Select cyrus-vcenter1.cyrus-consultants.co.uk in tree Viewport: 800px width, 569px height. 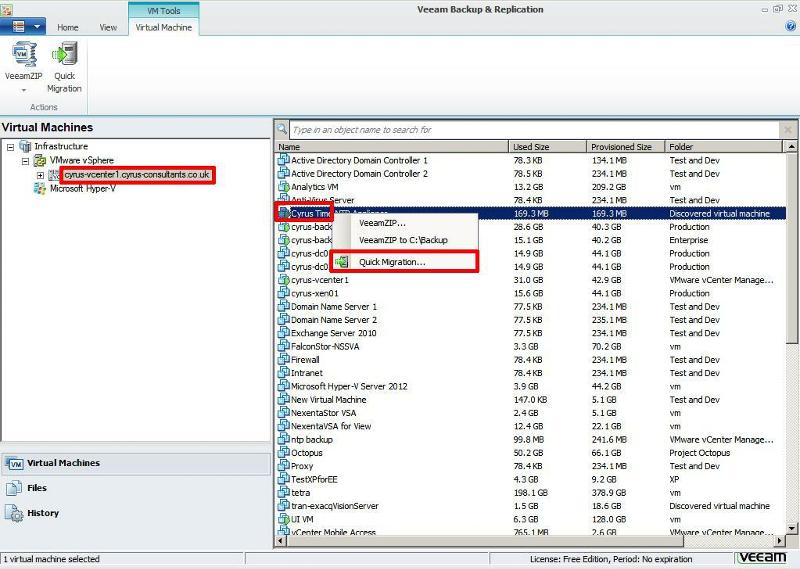click(137, 175)
